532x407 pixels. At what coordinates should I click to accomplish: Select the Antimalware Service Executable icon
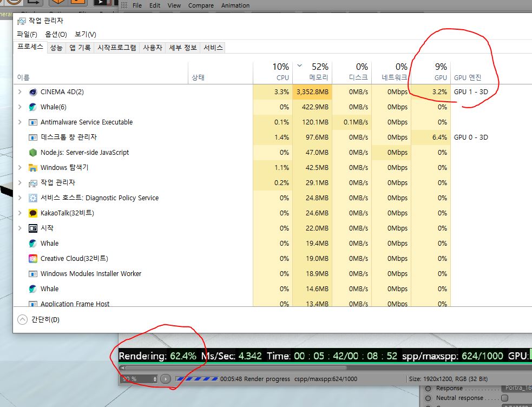click(x=33, y=122)
